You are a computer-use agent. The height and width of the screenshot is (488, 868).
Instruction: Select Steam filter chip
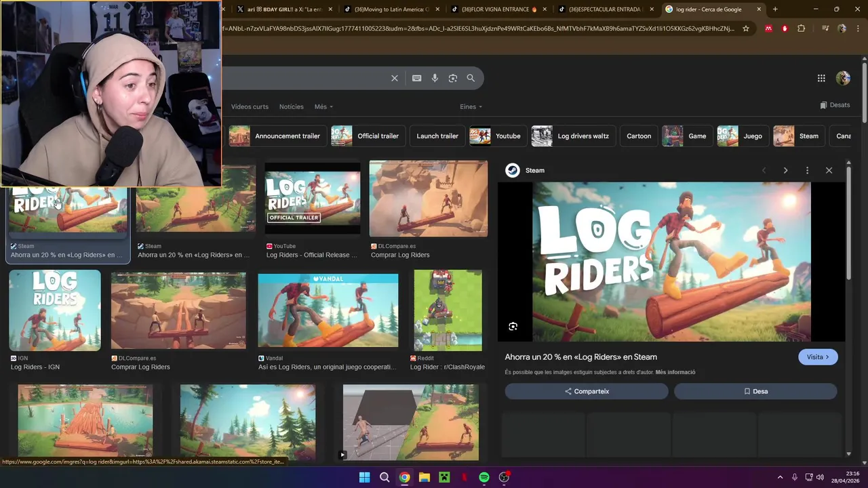pos(799,136)
